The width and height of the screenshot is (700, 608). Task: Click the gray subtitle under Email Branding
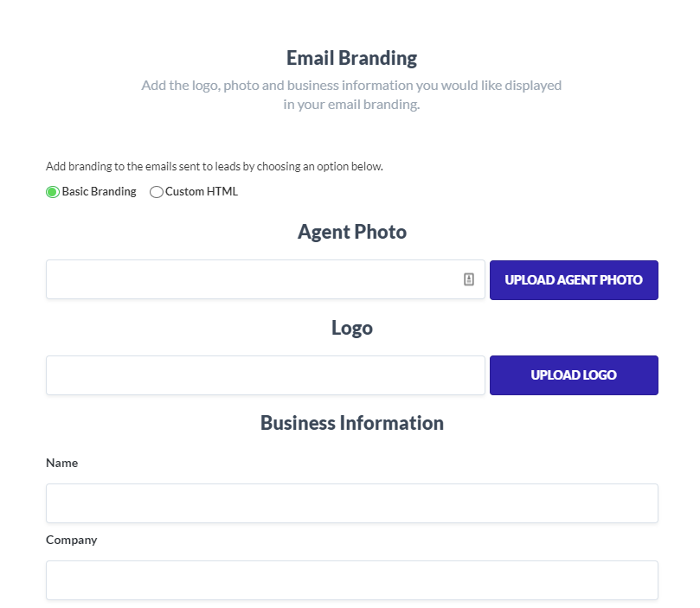(351, 86)
